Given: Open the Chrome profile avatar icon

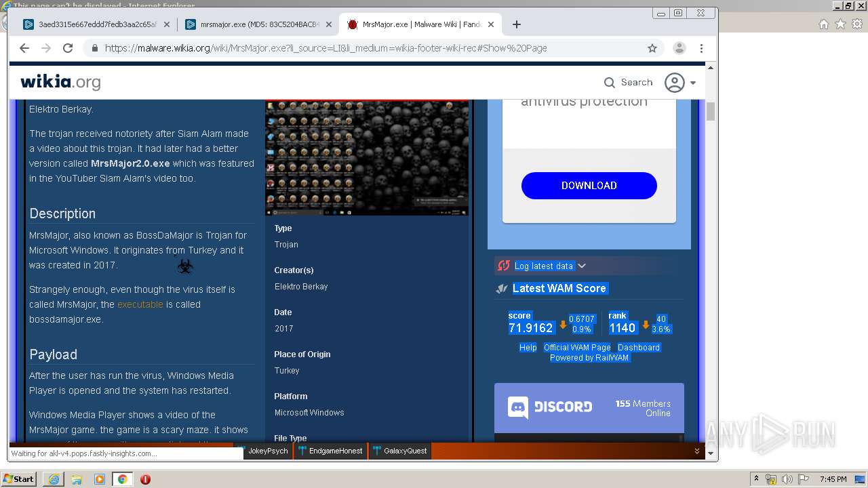Looking at the screenshot, I should 679,48.
